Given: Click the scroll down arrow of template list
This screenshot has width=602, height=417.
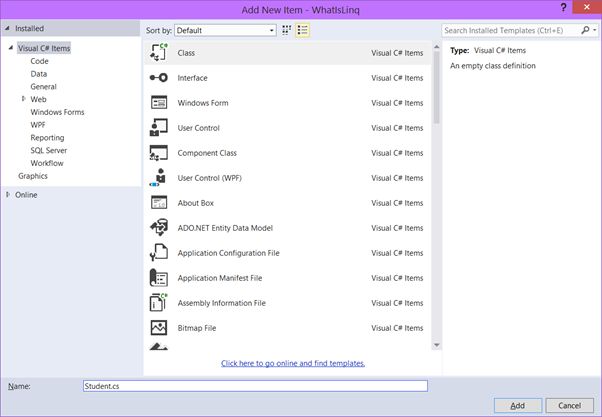Looking at the screenshot, I should [x=437, y=345].
